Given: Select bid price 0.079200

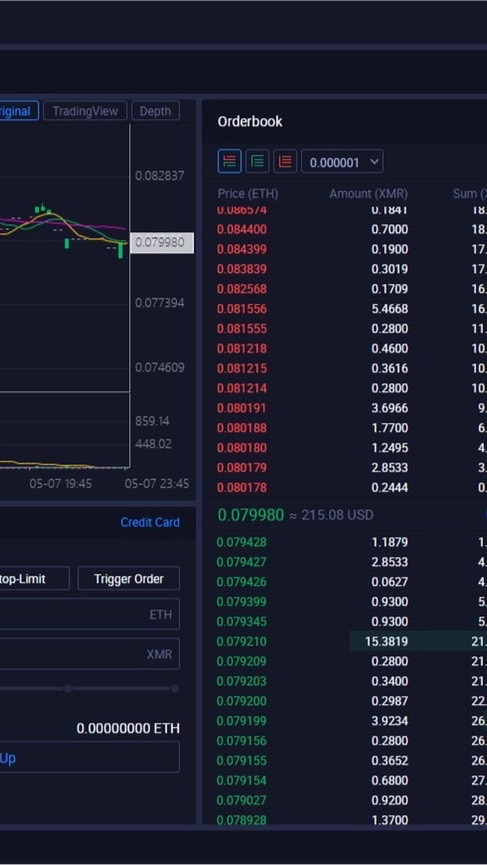Looking at the screenshot, I should point(242,701).
